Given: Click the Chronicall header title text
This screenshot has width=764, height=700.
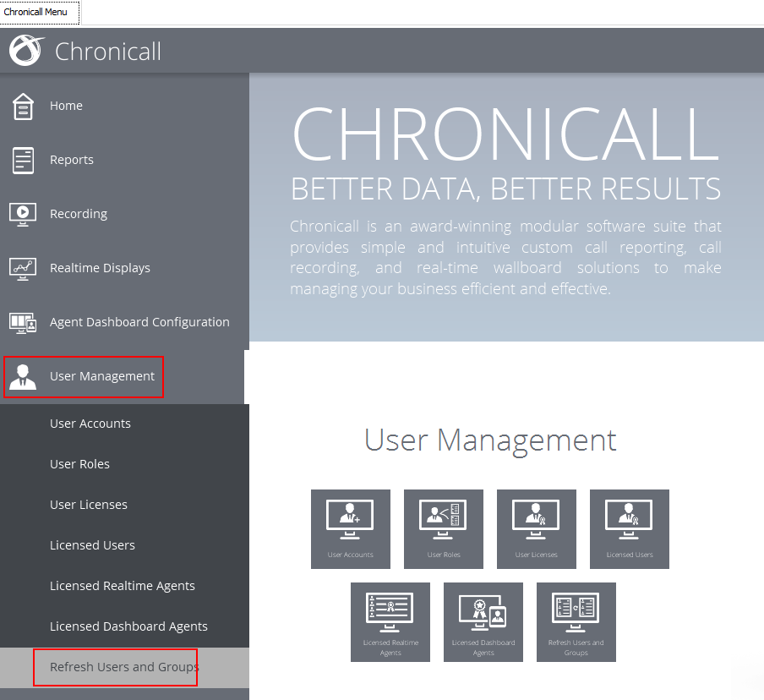Looking at the screenshot, I should point(107,52).
